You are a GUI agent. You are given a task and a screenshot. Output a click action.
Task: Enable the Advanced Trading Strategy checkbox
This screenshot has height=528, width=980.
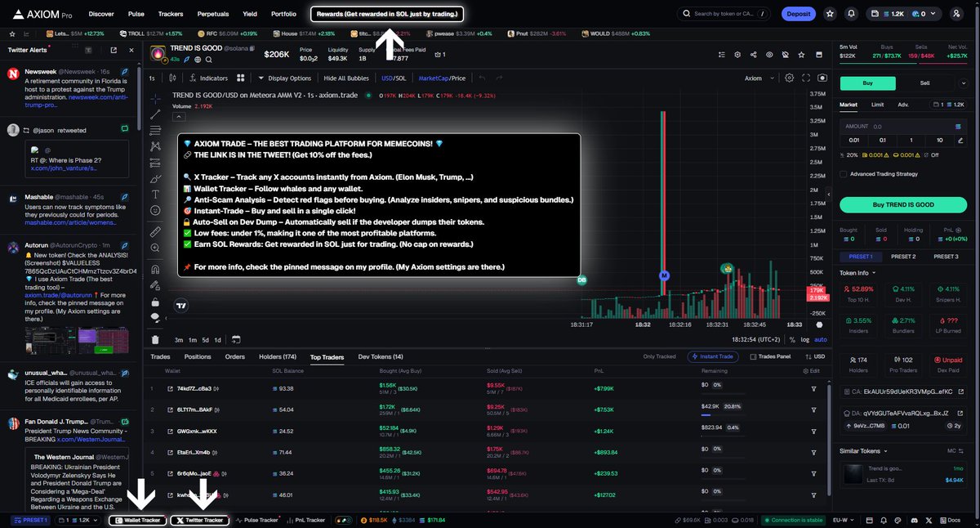click(x=843, y=173)
